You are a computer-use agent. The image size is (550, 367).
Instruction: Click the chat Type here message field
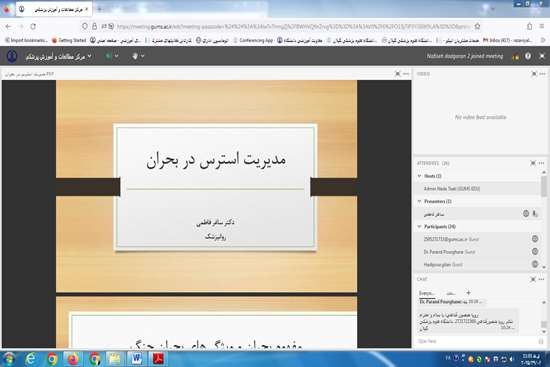[x=477, y=341]
